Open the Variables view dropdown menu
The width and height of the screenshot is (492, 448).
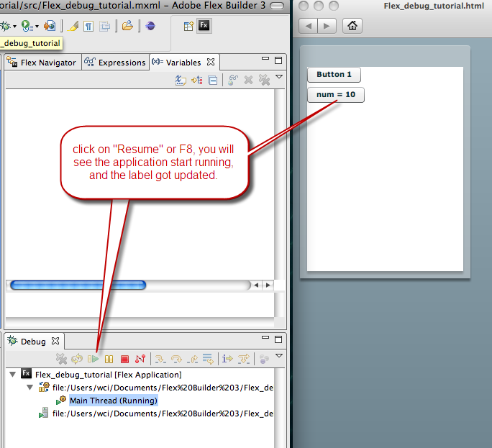tap(279, 78)
